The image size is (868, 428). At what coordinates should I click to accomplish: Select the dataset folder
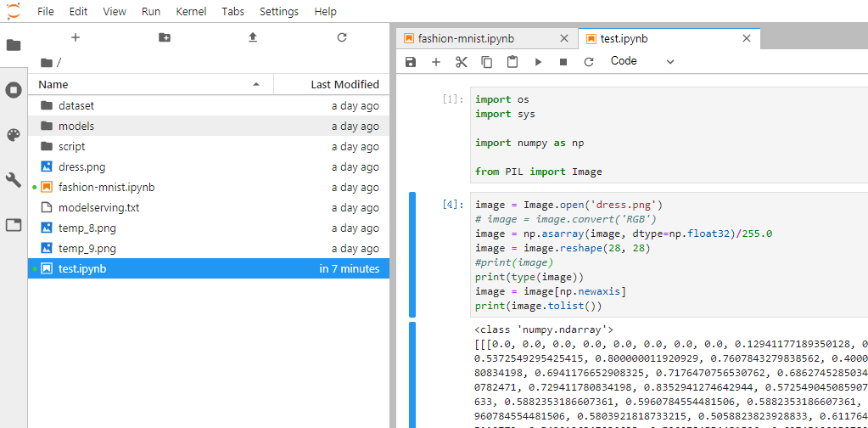tap(209, 105)
